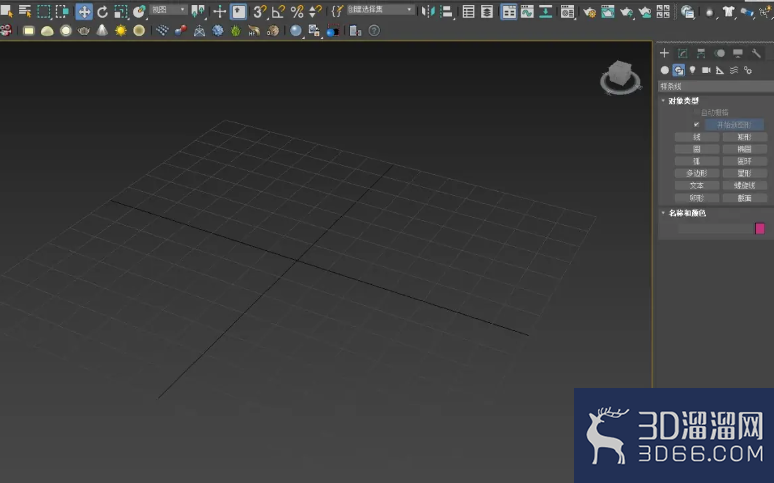Open the Layer Explorer stacked icon

tap(487, 11)
